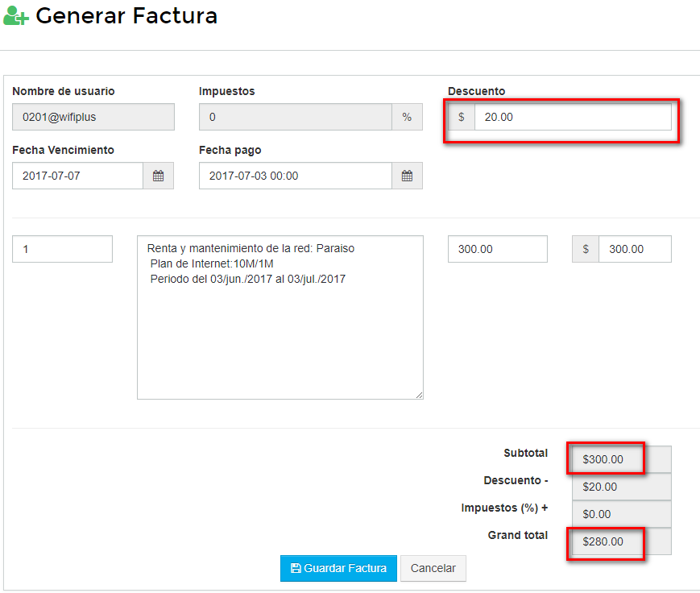Click the Impuestos percentage field

click(295, 117)
